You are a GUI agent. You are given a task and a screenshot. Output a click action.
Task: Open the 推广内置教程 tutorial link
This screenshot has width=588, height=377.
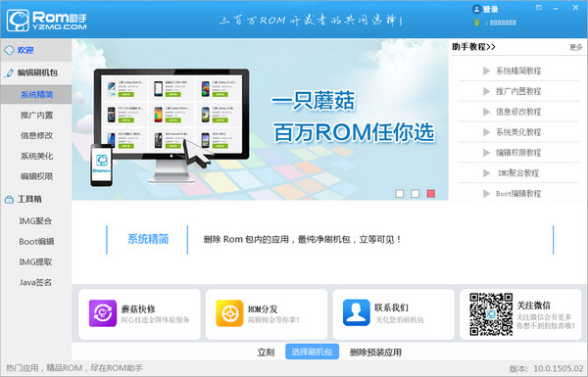518,91
